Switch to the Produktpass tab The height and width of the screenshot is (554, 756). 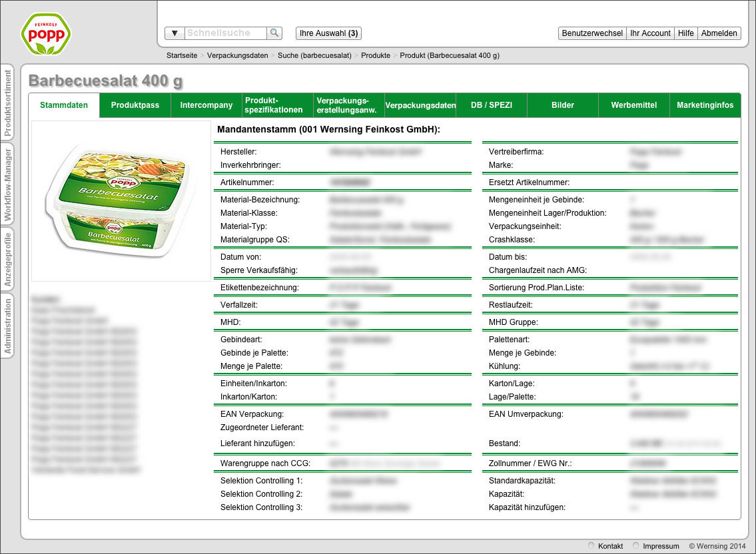[135, 105]
